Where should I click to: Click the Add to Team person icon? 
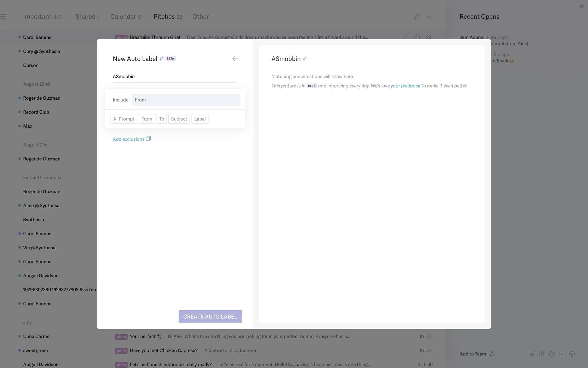click(492, 354)
